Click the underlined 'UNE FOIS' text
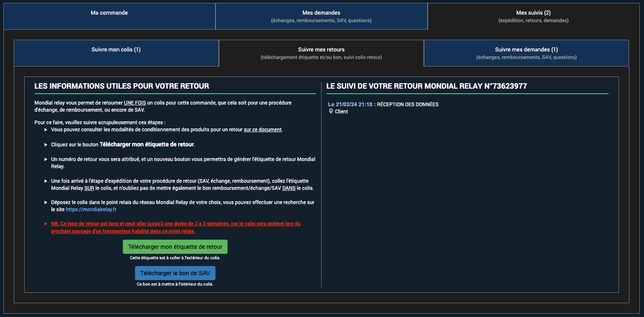644x317 pixels. 135,103
